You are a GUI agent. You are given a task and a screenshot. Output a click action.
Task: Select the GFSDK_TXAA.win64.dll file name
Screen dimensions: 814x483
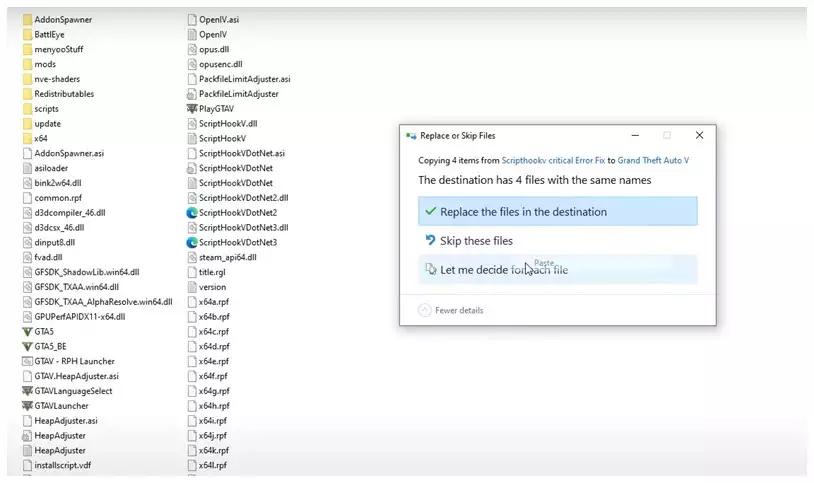[x=77, y=287]
